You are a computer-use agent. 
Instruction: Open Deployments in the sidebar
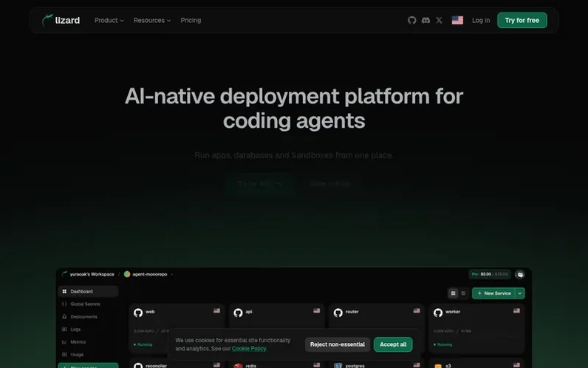(88, 316)
